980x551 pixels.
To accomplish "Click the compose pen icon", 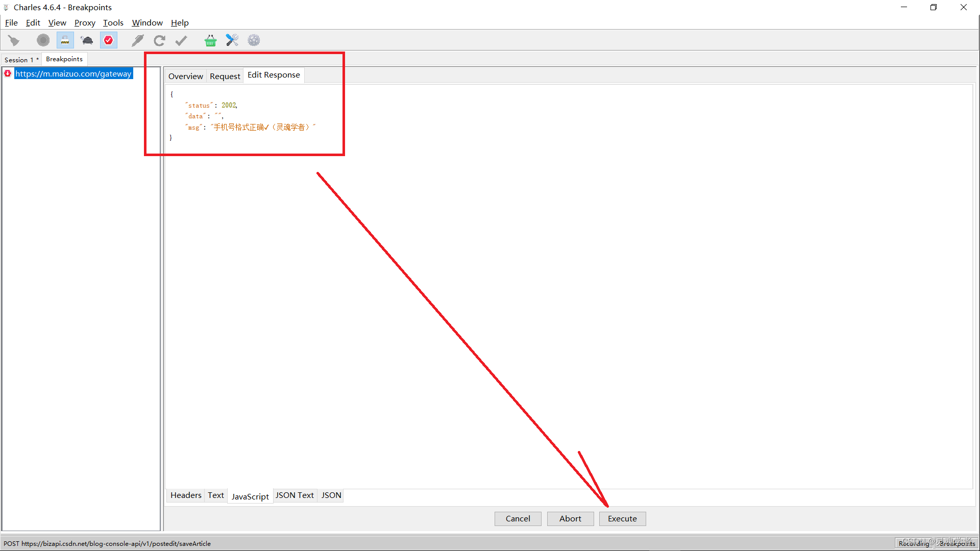I will (137, 40).
